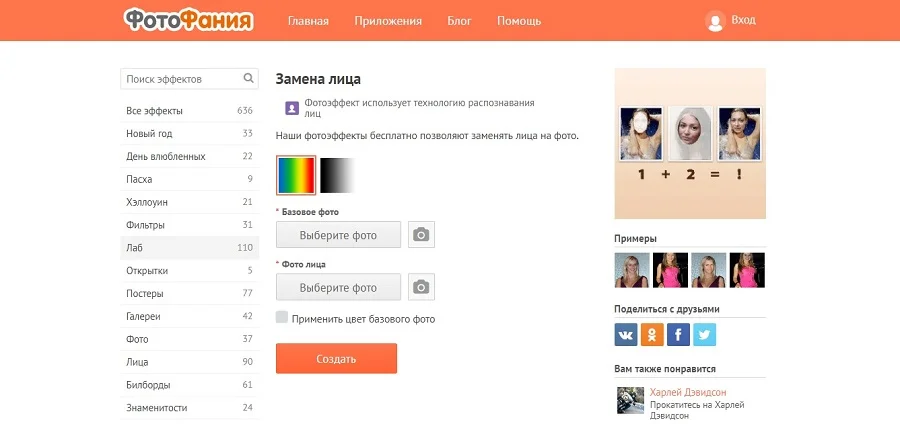Open the Приложения menu item
Image resolution: width=900 pixels, height=424 pixels.
click(x=388, y=21)
